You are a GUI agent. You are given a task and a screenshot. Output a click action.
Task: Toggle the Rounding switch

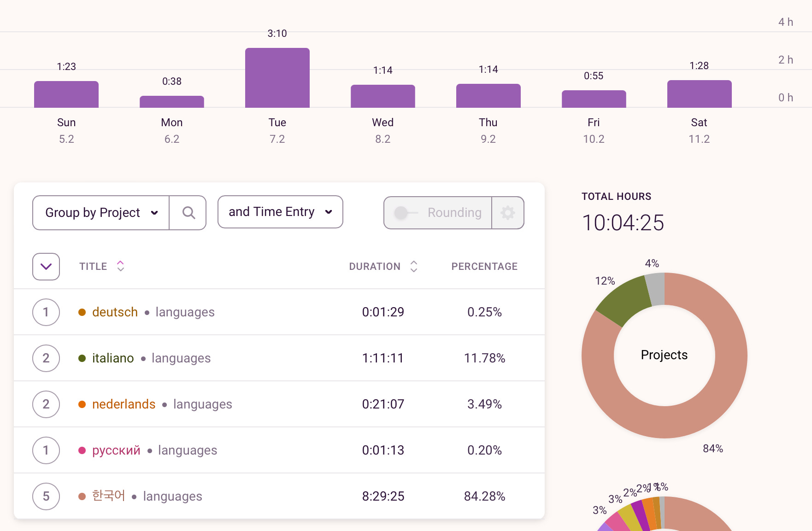point(406,213)
